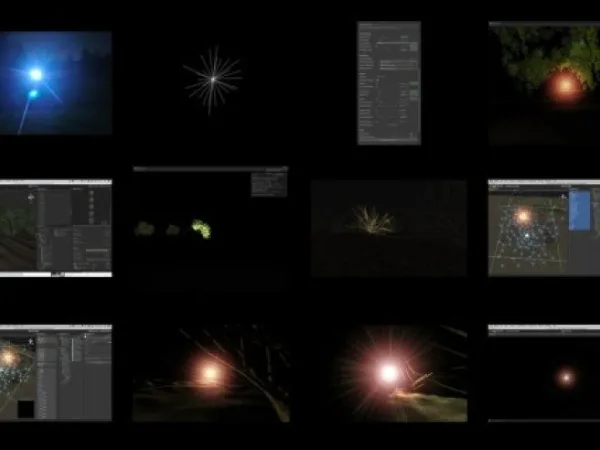
Task: Open the dim yellow sparks burst thumbnail
Action: (x=389, y=228)
